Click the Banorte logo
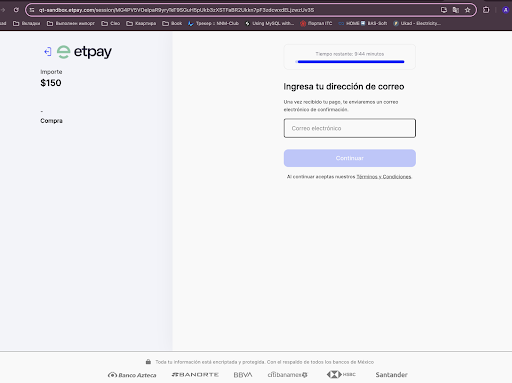 pyautogui.click(x=195, y=375)
